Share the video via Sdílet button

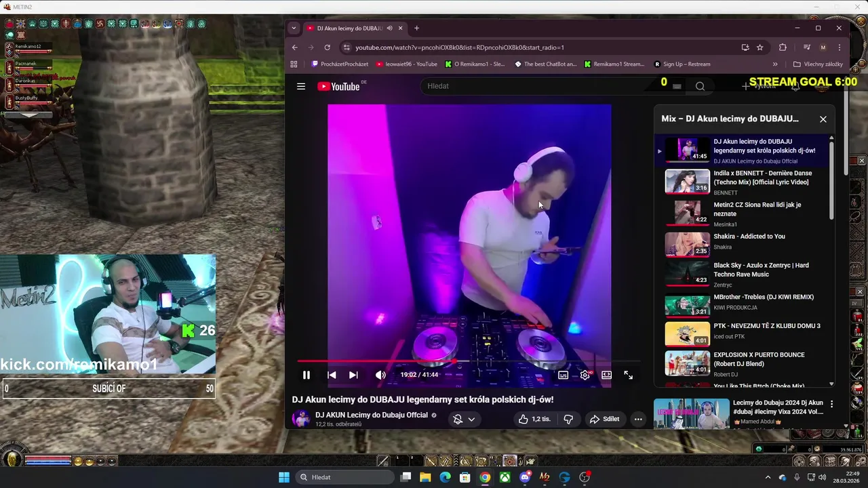pos(604,419)
